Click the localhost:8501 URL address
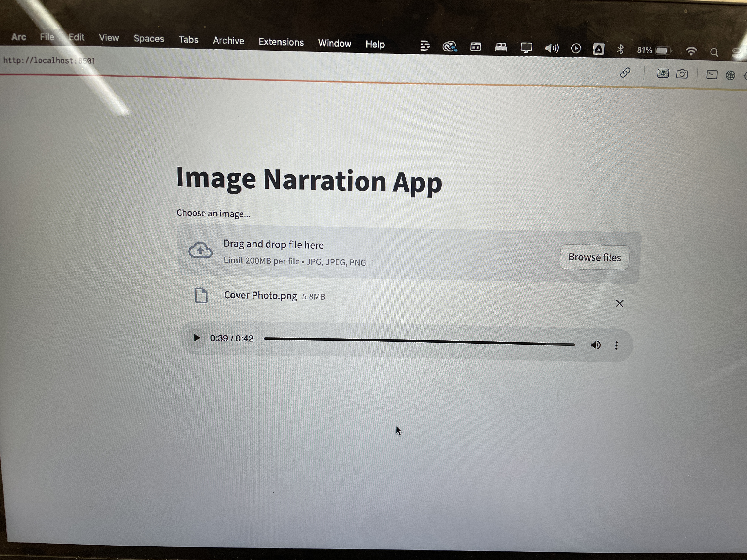The image size is (747, 560). (49, 60)
